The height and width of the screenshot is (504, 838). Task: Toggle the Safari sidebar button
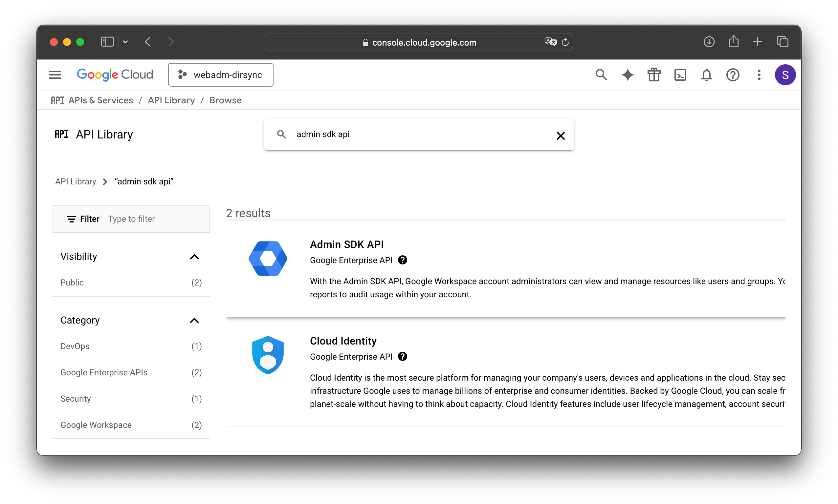(x=107, y=42)
